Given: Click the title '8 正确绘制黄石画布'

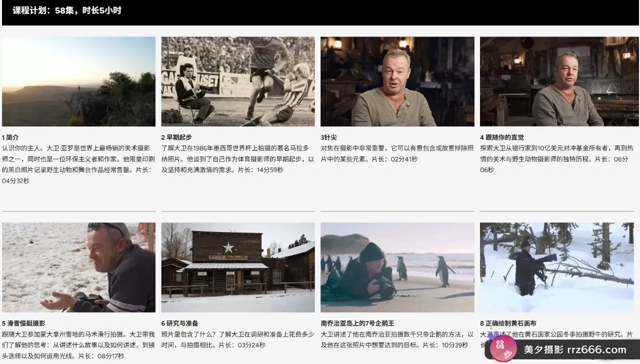Looking at the screenshot, I should tap(508, 323).
